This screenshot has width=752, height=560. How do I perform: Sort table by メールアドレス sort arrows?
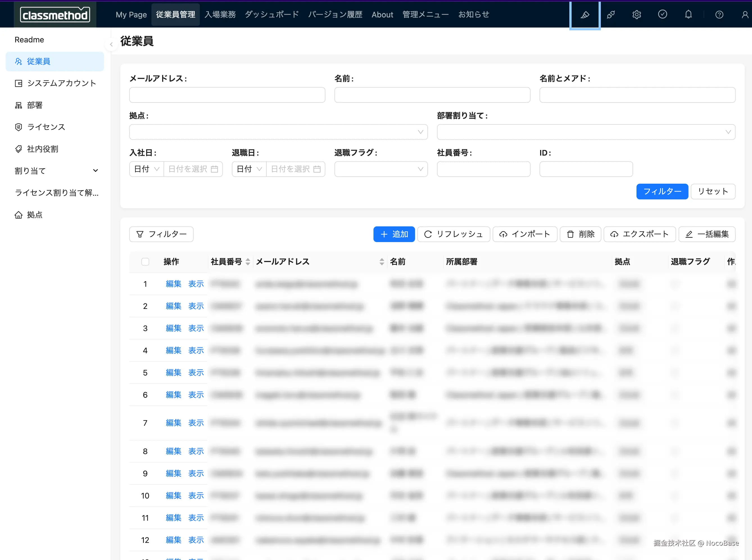(382, 262)
